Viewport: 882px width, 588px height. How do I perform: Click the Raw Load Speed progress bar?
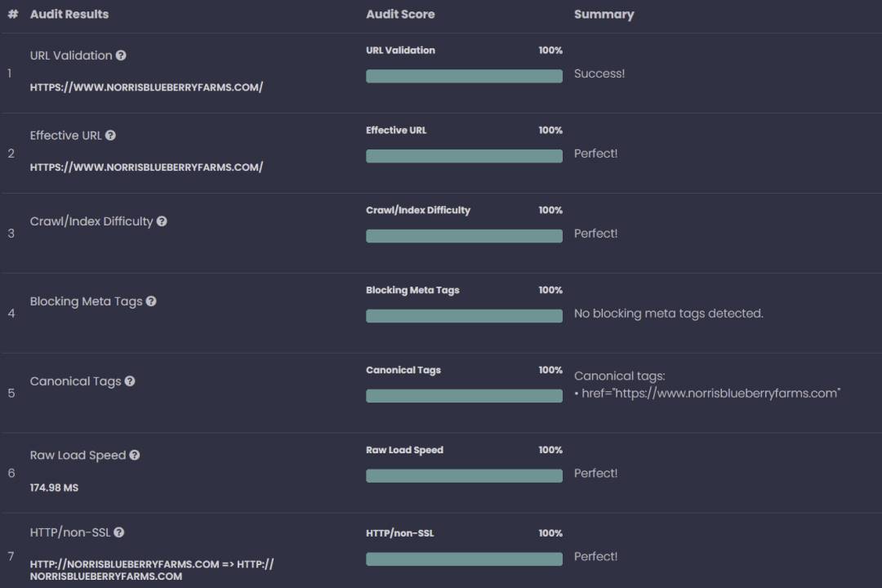point(464,475)
